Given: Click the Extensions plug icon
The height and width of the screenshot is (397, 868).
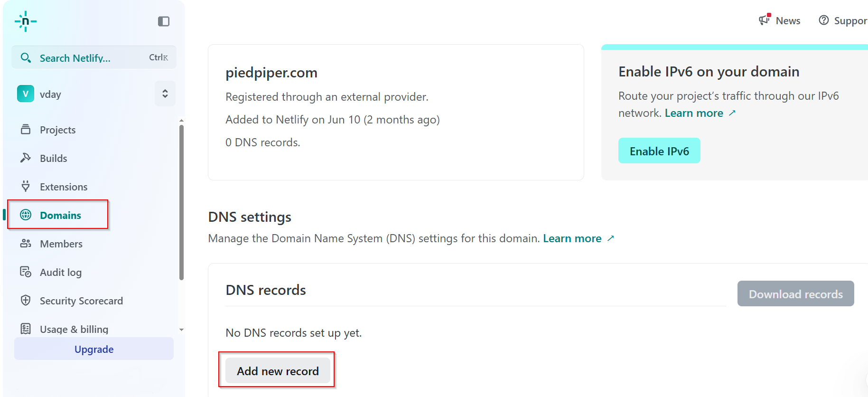Looking at the screenshot, I should point(26,186).
